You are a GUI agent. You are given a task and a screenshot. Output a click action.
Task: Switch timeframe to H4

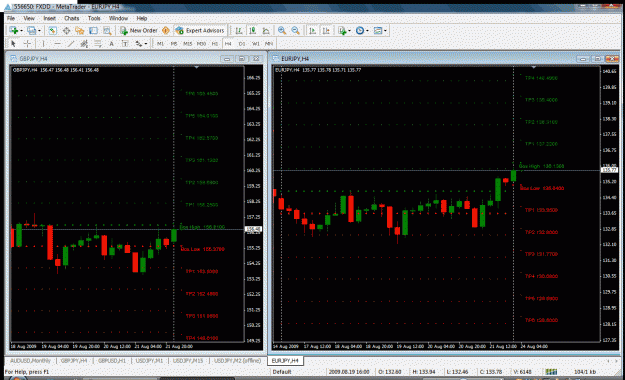pos(228,43)
